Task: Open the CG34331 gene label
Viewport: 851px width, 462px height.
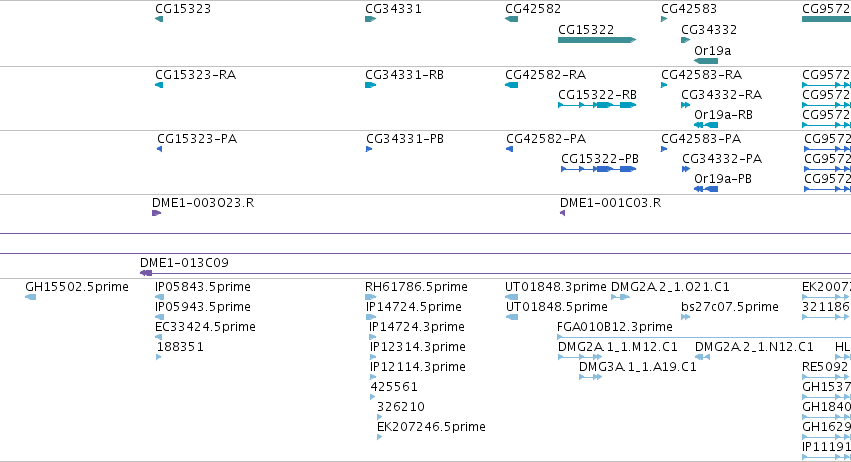Action: (x=393, y=9)
